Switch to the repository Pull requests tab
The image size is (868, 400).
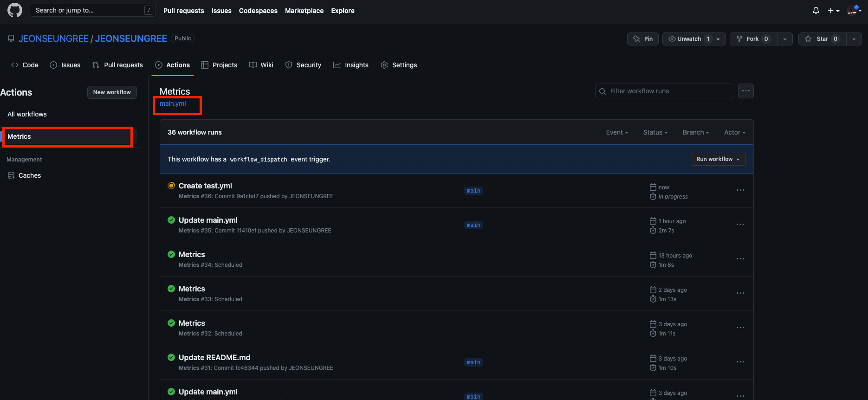pos(117,65)
